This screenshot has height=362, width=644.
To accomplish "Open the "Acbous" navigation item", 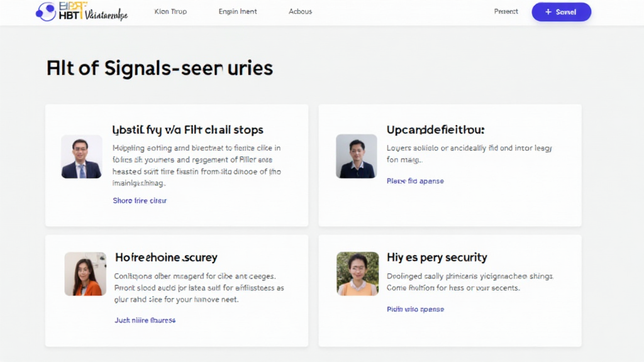I will (300, 11).
